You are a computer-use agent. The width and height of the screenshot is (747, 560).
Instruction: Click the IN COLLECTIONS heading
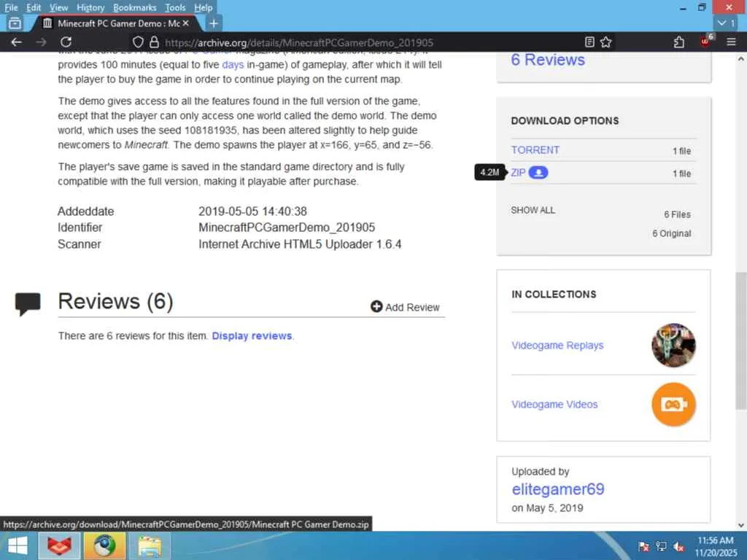[x=554, y=294]
